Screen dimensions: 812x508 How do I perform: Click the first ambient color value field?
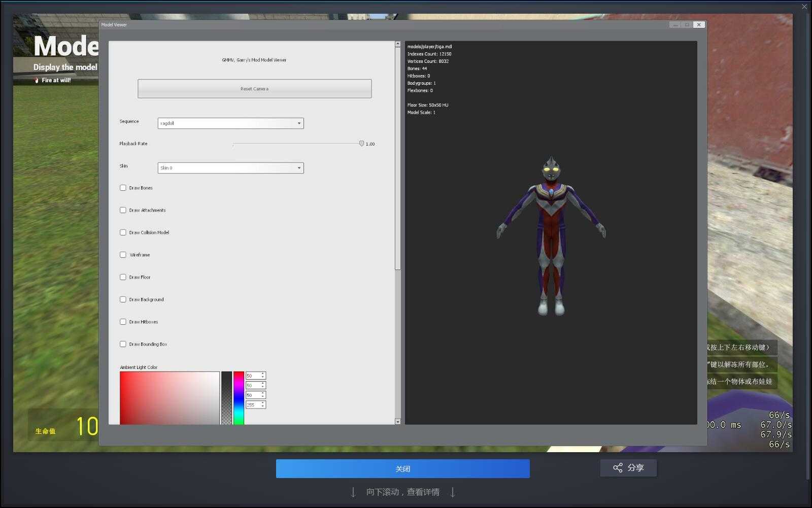(253, 376)
